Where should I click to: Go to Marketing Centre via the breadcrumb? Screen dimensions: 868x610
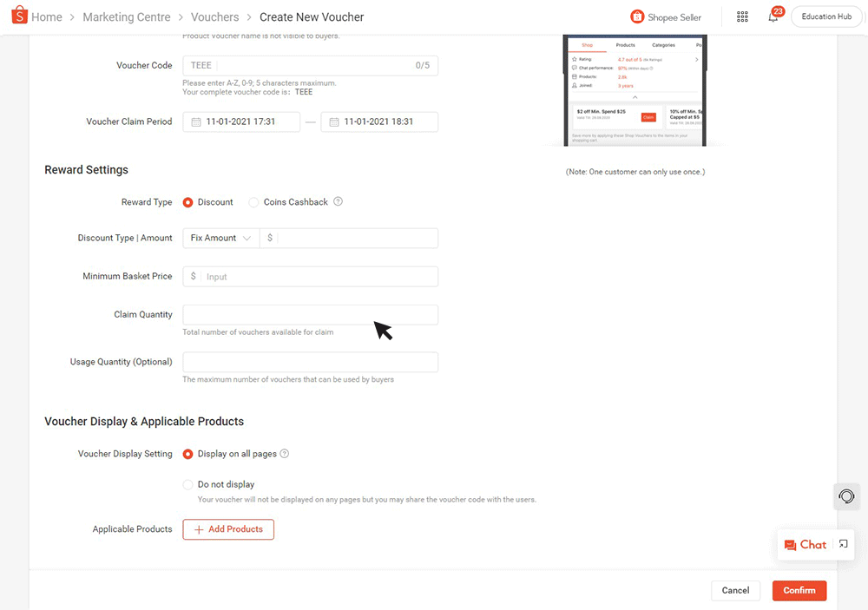[x=127, y=16]
